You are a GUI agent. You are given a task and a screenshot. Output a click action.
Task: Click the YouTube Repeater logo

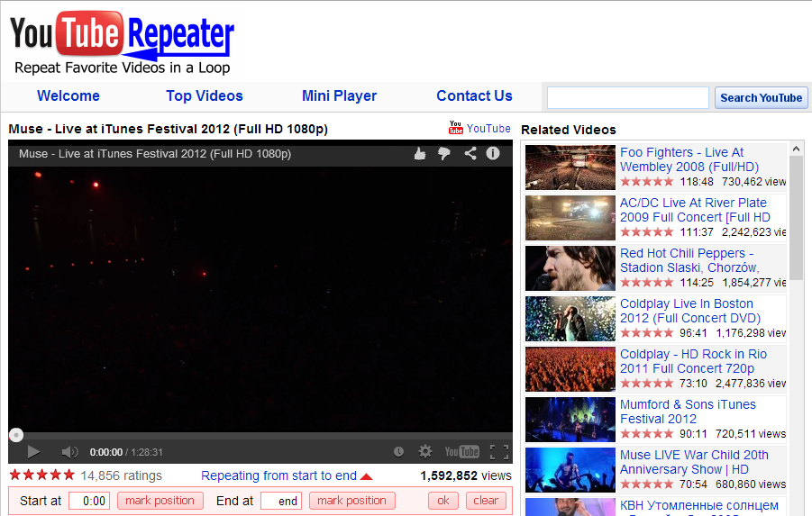(x=123, y=43)
